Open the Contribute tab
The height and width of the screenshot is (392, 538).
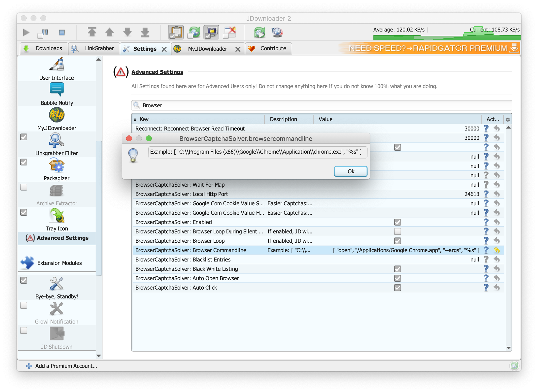click(x=269, y=49)
